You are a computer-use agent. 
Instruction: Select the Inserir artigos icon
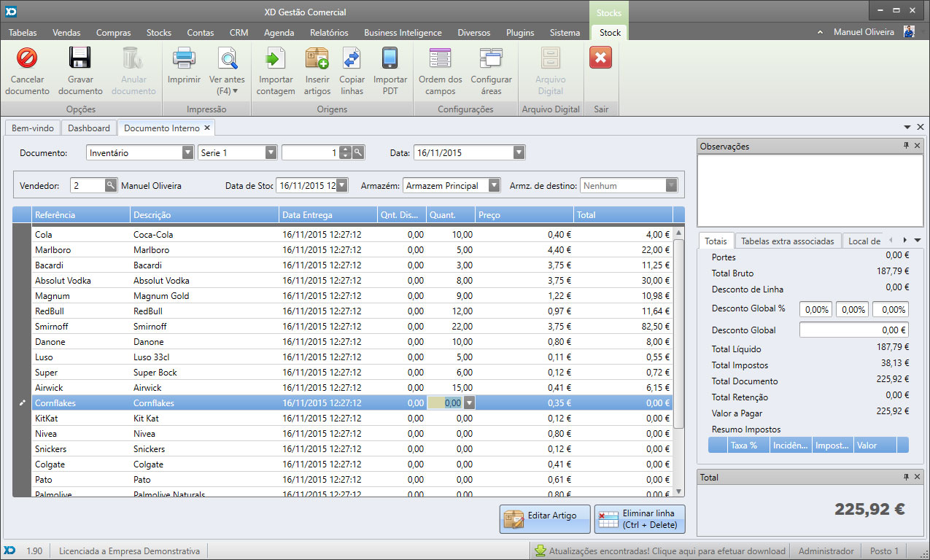pyautogui.click(x=317, y=58)
